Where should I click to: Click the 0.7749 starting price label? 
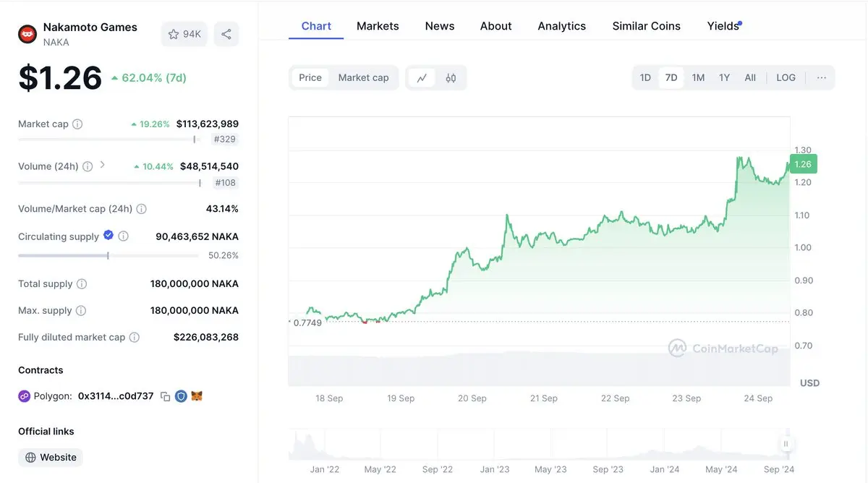click(306, 322)
